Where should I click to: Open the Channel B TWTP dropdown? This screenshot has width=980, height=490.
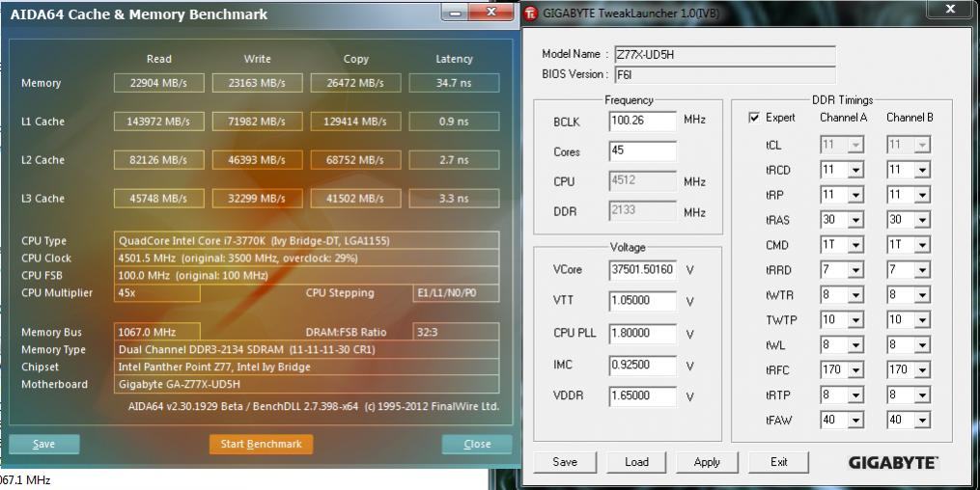click(922, 319)
